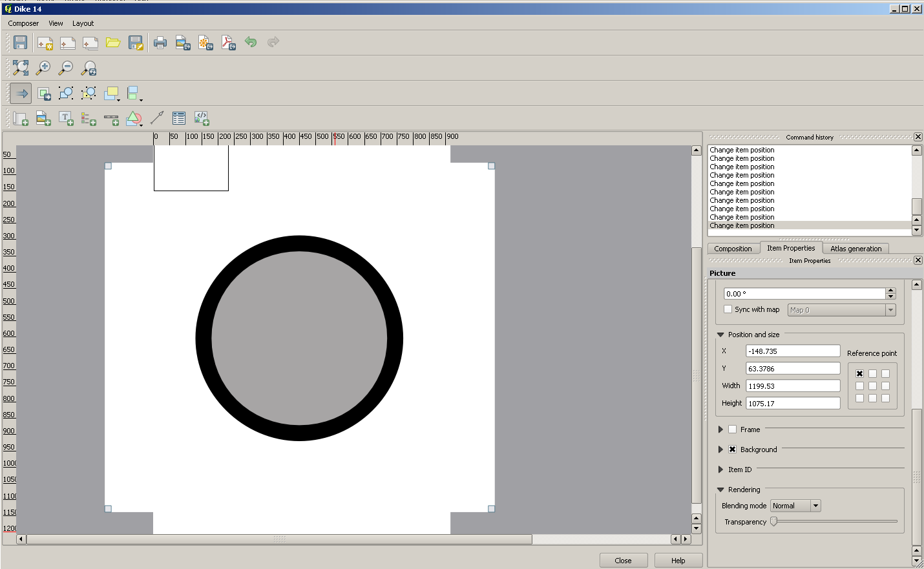Click the Zoom full icon

[x=21, y=68]
